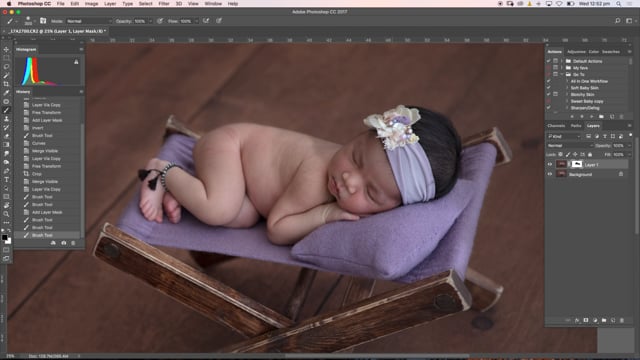Toggle Quick Mask mode
Viewport: 640px width, 360px height.
tap(6, 250)
